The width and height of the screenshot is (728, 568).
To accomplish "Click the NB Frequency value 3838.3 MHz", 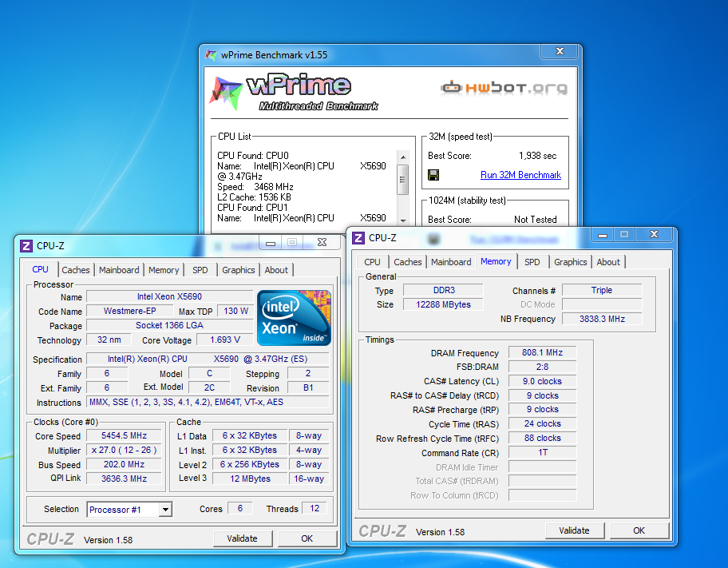I will pos(602,319).
